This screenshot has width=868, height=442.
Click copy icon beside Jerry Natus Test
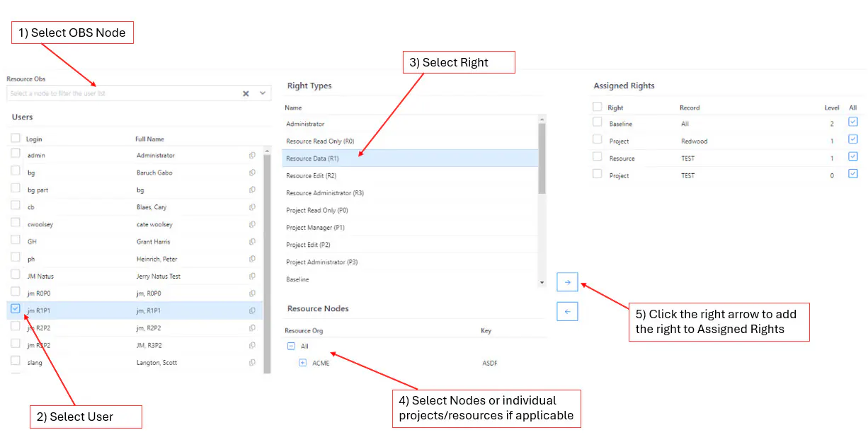pyautogui.click(x=252, y=276)
